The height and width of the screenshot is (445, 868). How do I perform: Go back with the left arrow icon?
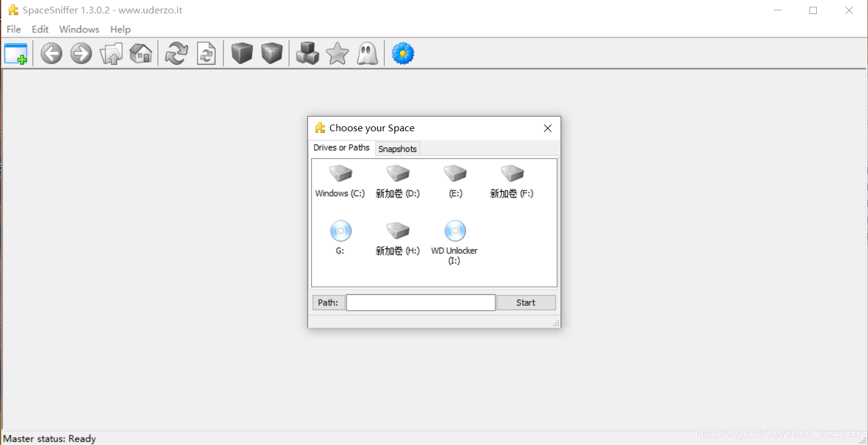click(51, 54)
